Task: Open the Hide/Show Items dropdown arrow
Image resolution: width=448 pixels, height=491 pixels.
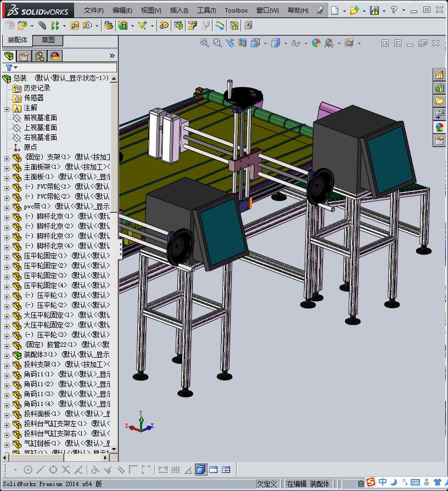Action: click(x=306, y=43)
